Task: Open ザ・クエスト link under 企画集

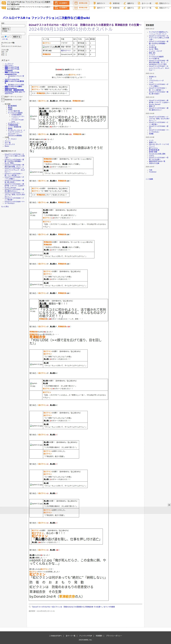Action: (12, 139)
